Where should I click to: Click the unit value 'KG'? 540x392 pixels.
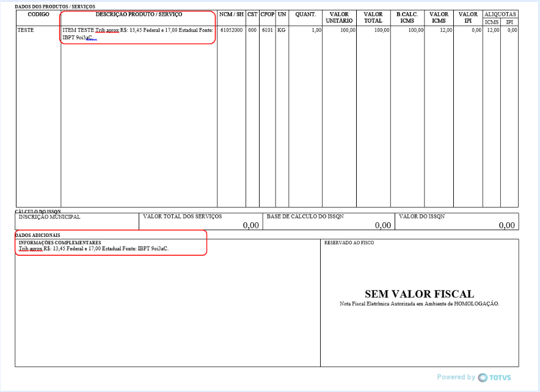282,31
